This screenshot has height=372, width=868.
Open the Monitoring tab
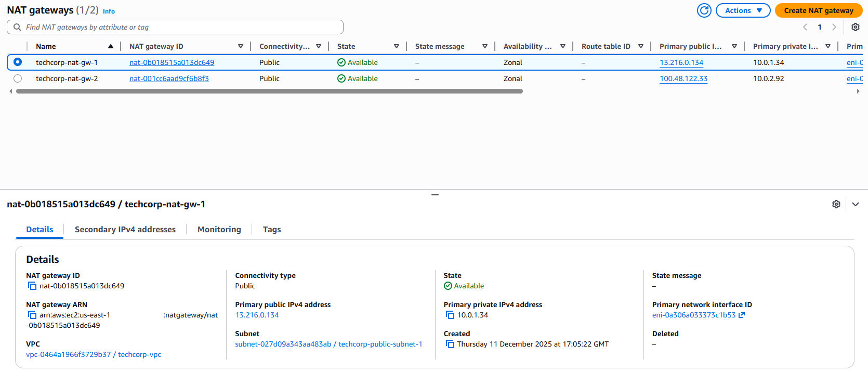tap(219, 230)
